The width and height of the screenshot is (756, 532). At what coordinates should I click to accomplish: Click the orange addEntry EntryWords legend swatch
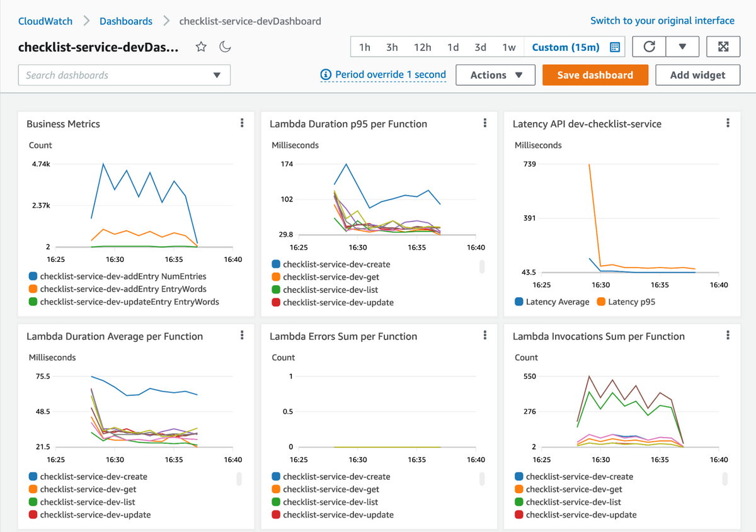point(33,289)
